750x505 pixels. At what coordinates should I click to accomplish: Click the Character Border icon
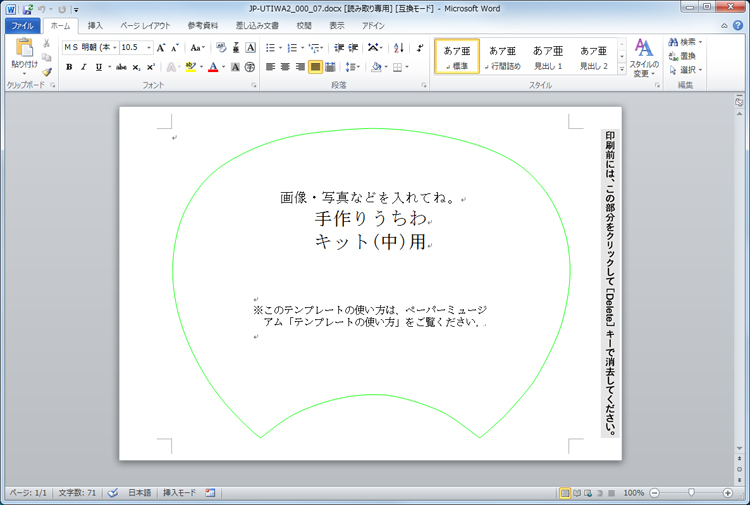(x=250, y=47)
